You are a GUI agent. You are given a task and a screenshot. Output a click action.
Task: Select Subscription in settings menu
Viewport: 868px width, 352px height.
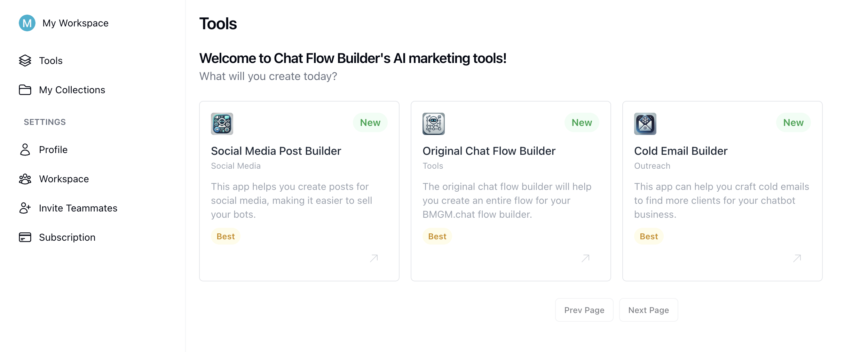[x=67, y=237]
